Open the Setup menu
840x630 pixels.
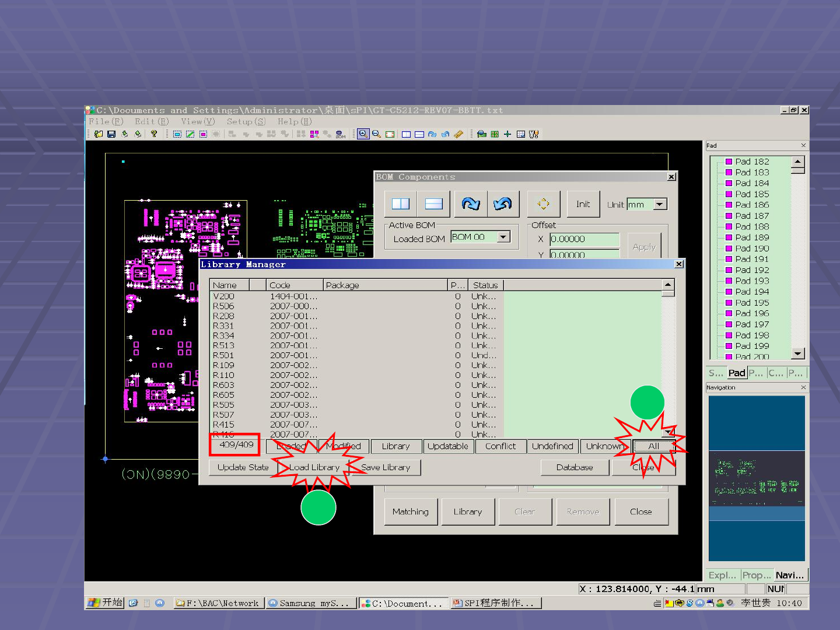tap(246, 121)
